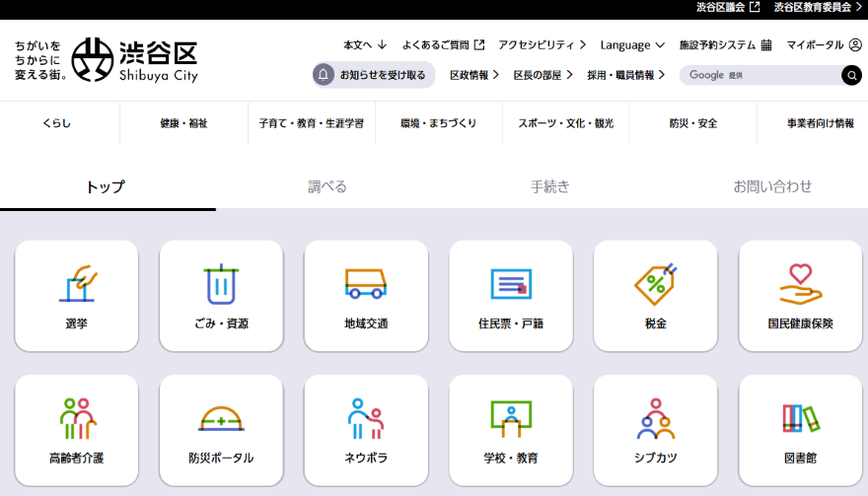Open the 高齢者介護 people icon
This screenshot has height=496, width=868.
point(76,431)
